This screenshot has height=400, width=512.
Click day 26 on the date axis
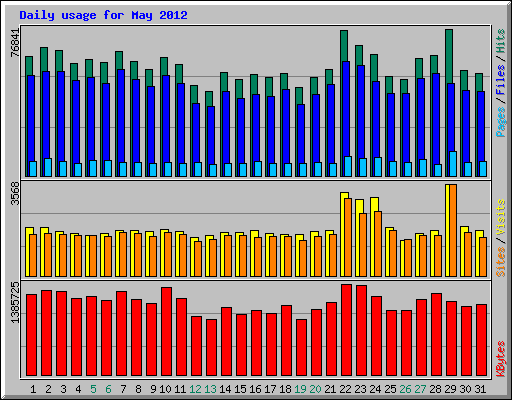405,389
